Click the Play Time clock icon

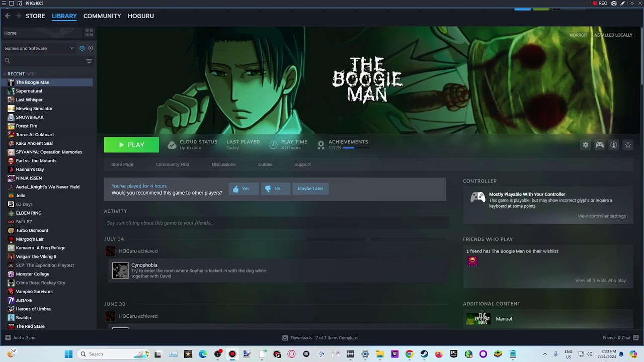click(x=273, y=145)
